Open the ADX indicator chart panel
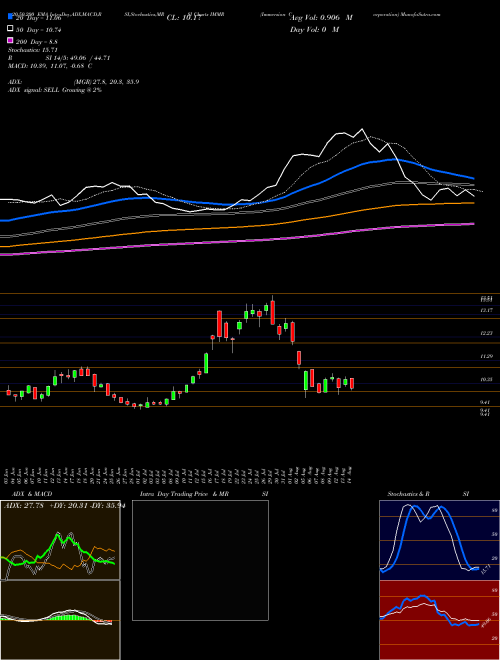500x660 pixels. 60,540
